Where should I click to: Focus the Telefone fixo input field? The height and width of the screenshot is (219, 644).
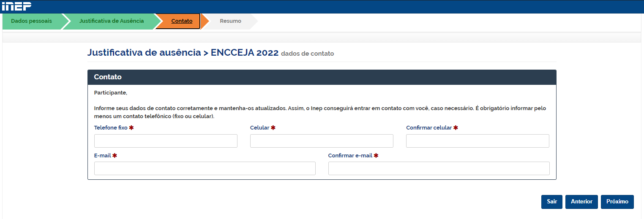166,141
